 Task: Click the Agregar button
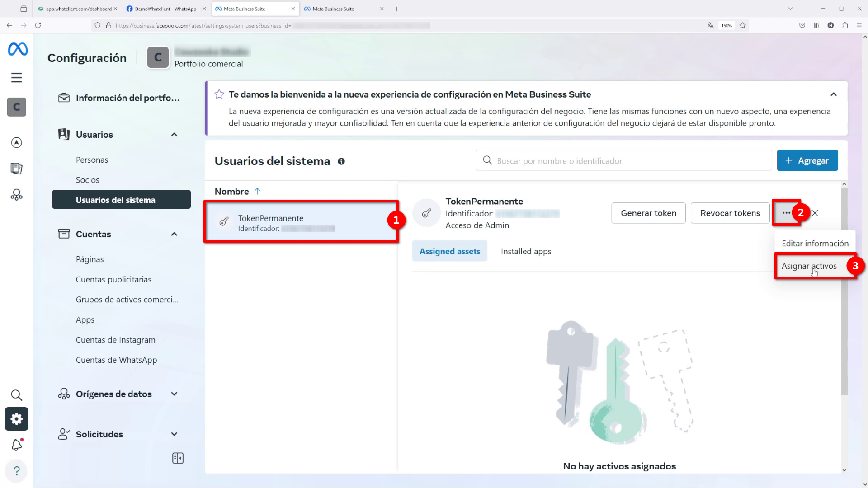point(807,160)
